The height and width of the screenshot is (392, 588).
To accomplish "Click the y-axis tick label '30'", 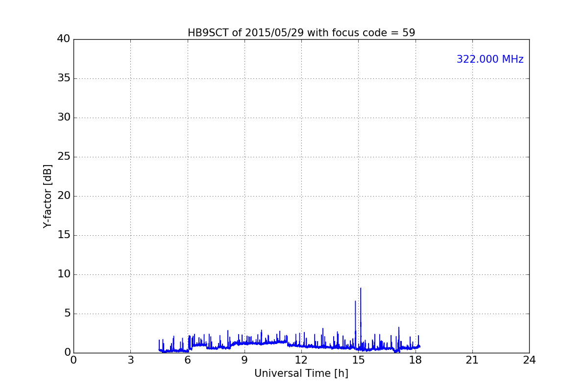I will tap(64, 118).
